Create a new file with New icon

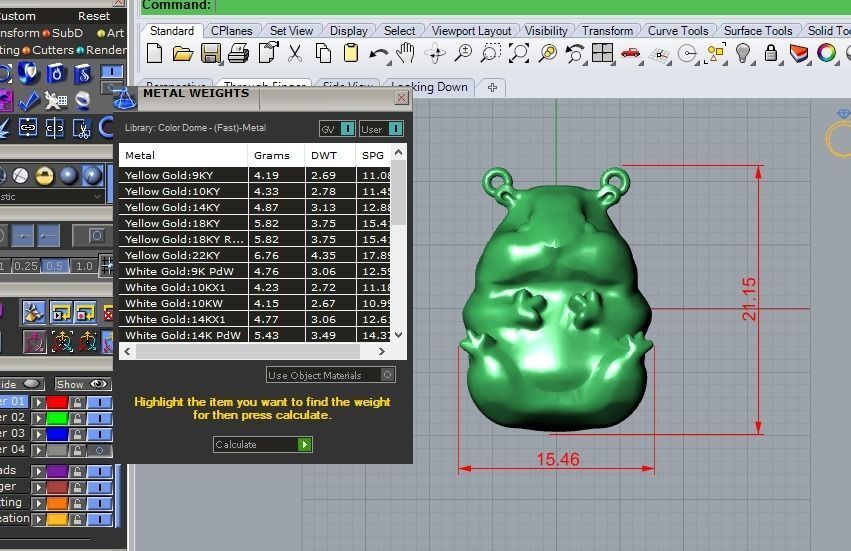pos(155,54)
